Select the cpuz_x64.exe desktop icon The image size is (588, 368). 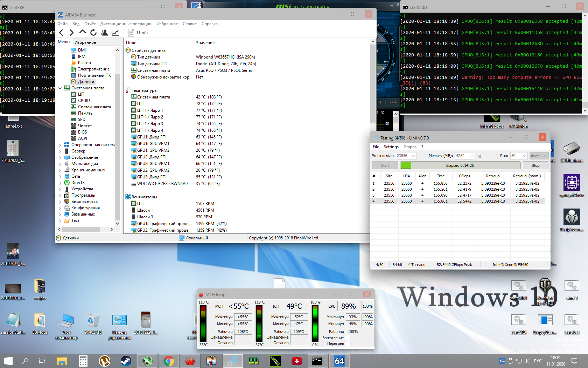(572, 186)
